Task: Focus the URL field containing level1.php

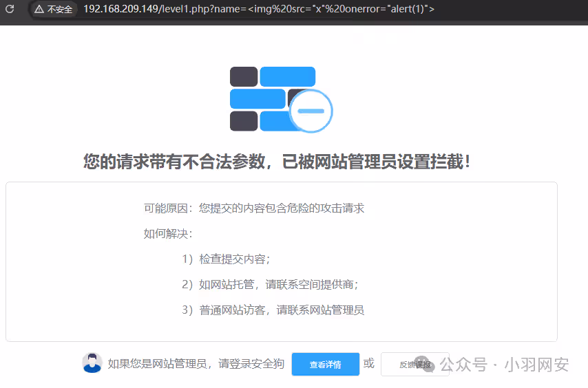Action: pyautogui.click(x=258, y=10)
